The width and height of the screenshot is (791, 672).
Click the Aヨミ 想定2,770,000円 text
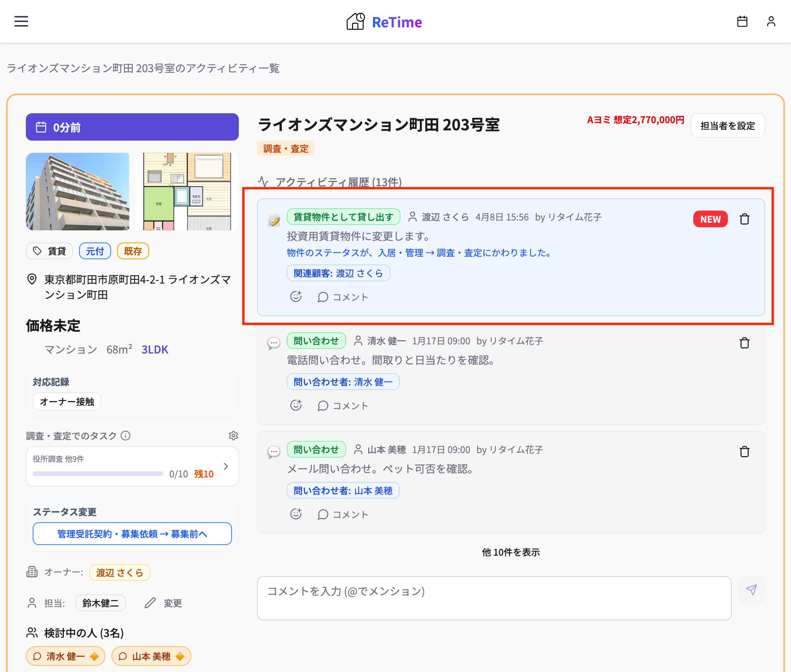click(635, 120)
